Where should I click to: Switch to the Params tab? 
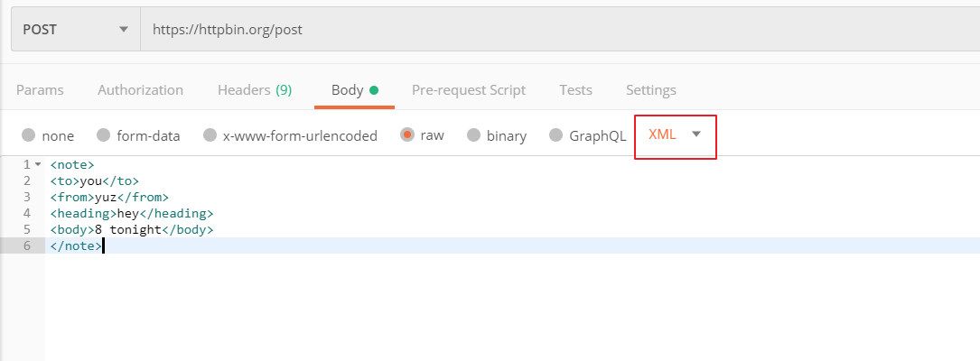click(40, 90)
